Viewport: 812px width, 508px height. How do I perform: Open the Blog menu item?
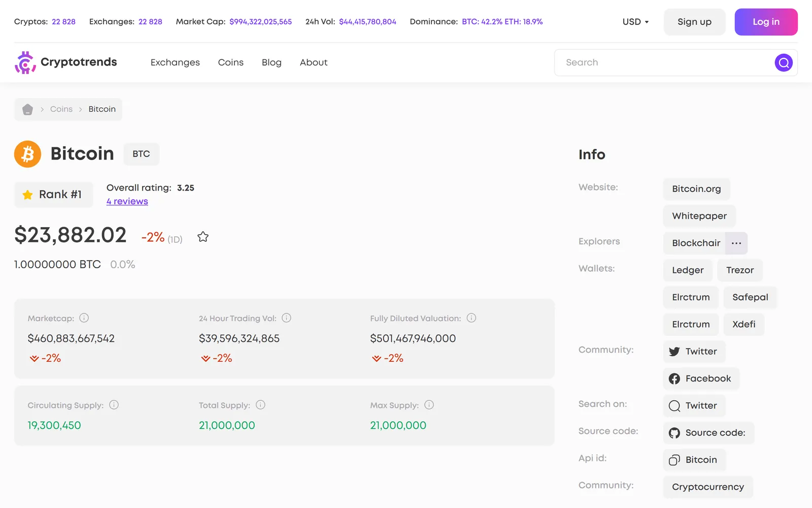pos(272,62)
